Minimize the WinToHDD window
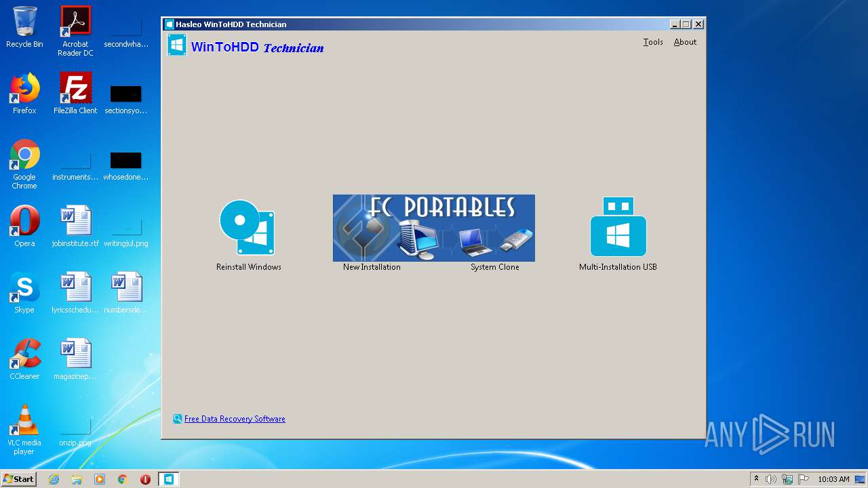This screenshot has height=488, width=868. tap(675, 24)
